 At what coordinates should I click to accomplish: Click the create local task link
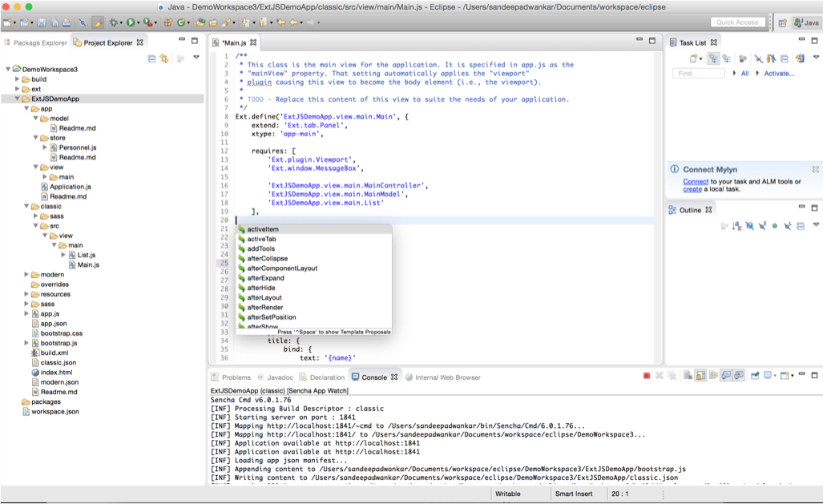692,189
